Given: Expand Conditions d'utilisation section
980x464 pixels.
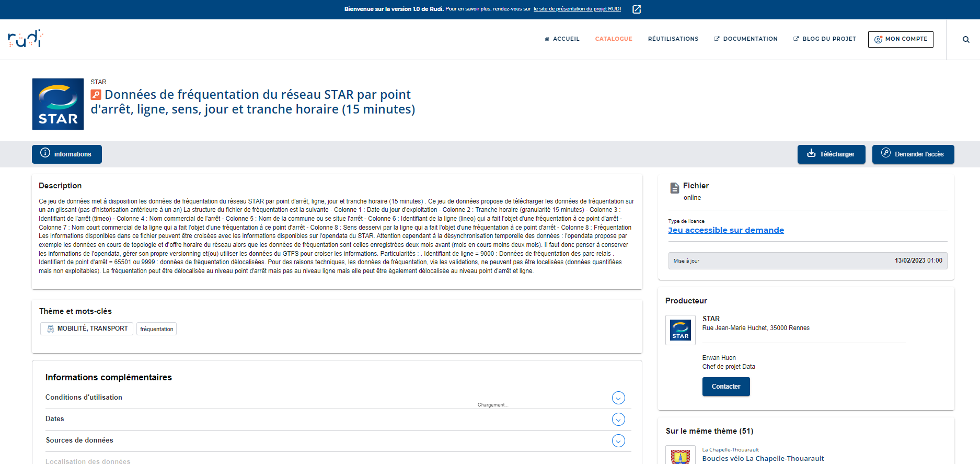Looking at the screenshot, I should pos(618,398).
